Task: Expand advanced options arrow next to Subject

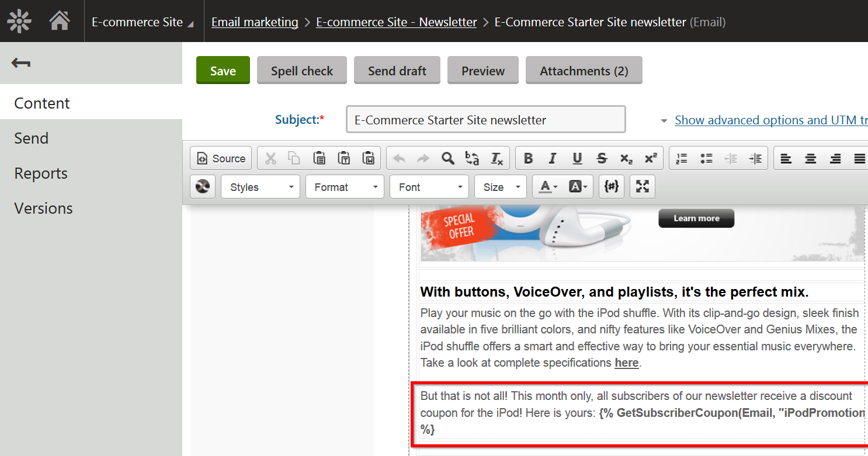Action: pyautogui.click(x=664, y=121)
